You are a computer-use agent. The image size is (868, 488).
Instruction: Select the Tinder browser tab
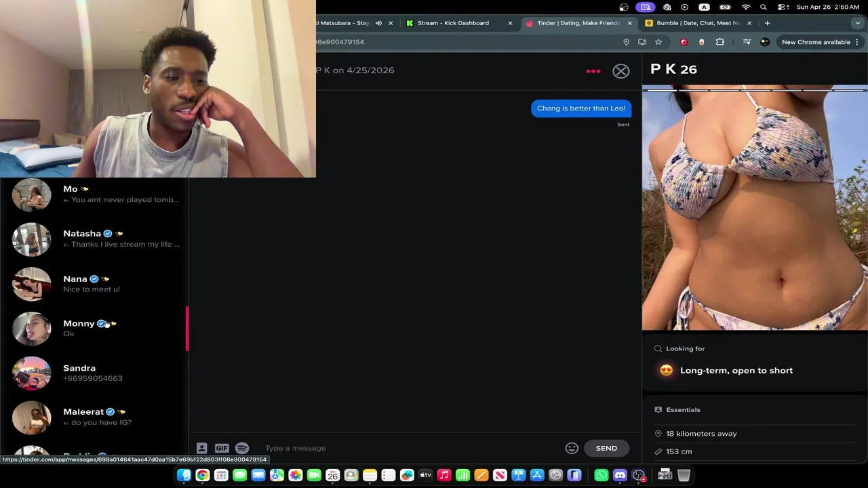[x=578, y=23]
